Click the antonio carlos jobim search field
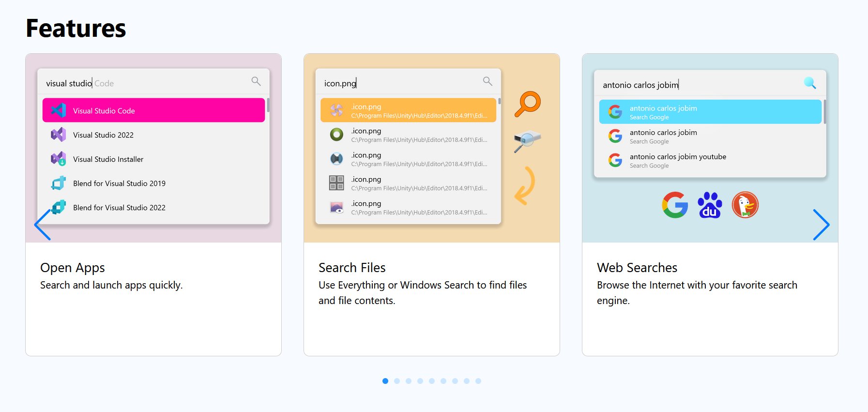This screenshot has height=412, width=868. [710, 84]
